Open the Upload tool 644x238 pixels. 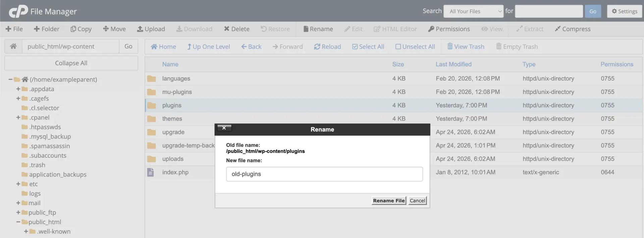pos(151,29)
